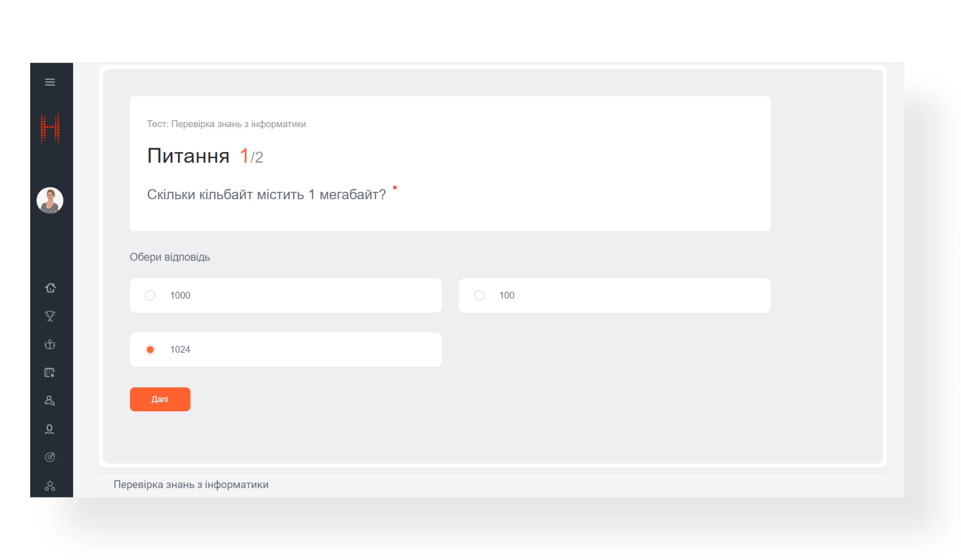The width and height of the screenshot is (961, 560).
Task: Open the calendar with star icon
Action: (x=50, y=372)
